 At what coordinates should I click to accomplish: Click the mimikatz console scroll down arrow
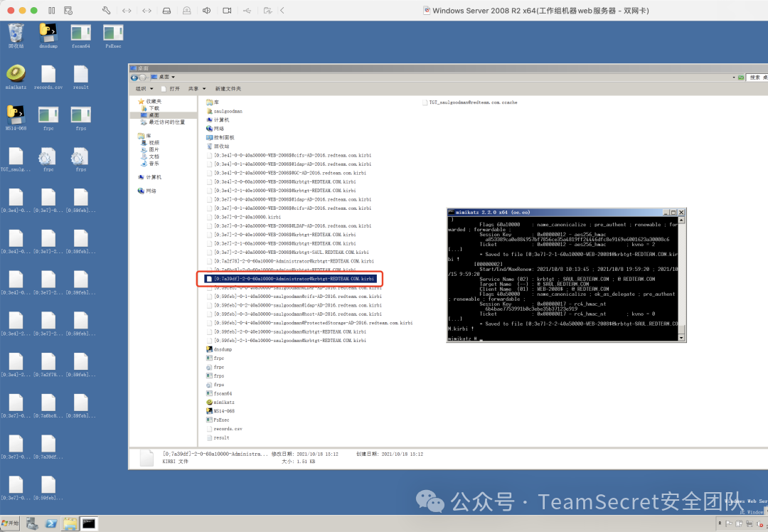click(x=681, y=338)
